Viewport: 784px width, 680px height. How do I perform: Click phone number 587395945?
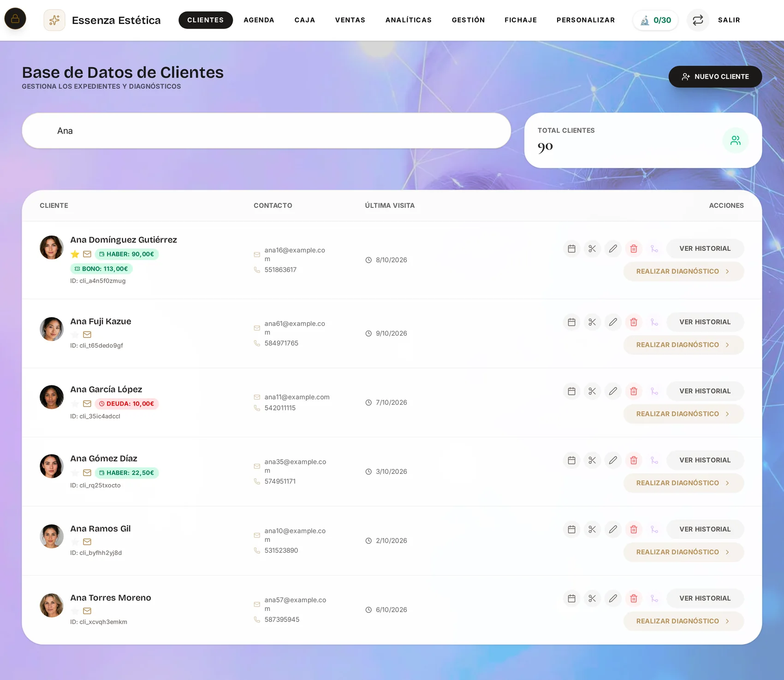(282, 620)
